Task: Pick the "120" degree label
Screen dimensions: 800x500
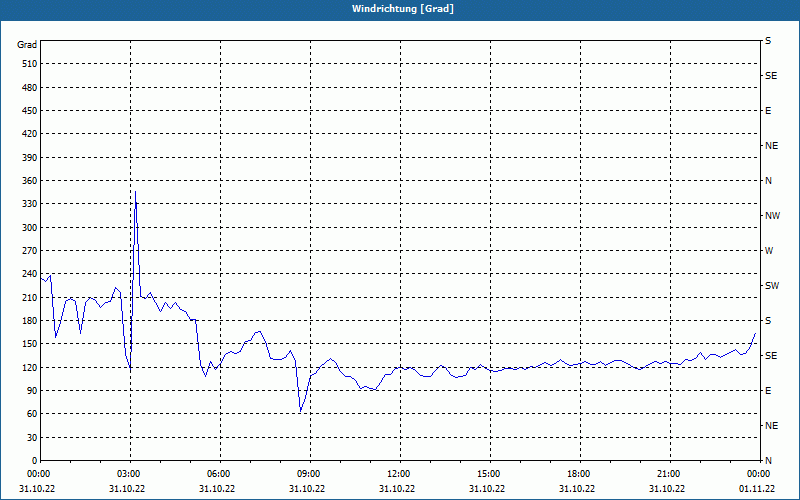Action: point(30,367)
